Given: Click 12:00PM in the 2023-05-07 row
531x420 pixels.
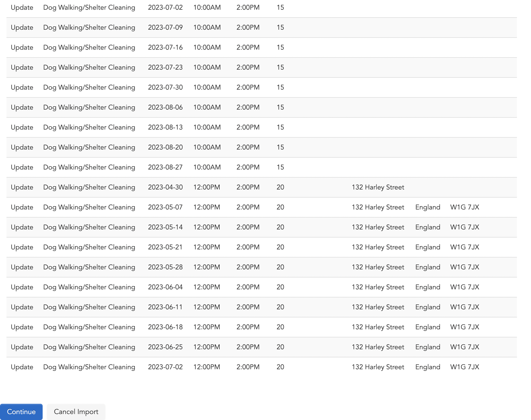Looking at the screenshot, I should pos(207,207).
